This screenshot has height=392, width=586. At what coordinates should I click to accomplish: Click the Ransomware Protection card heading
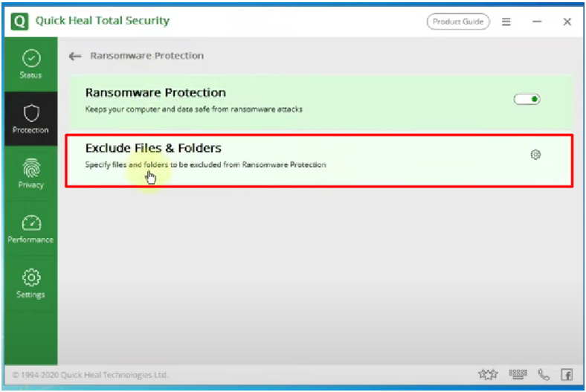coord(155,92)
